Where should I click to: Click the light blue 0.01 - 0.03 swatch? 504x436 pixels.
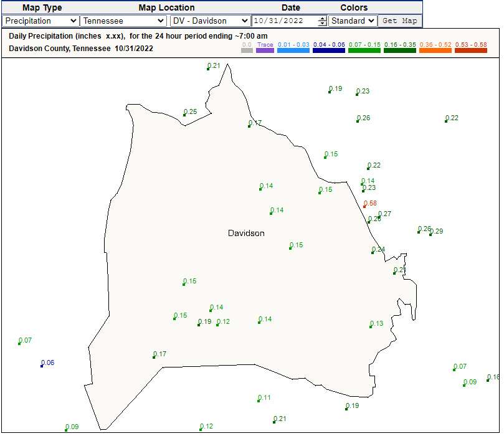(x=293, y=50)
